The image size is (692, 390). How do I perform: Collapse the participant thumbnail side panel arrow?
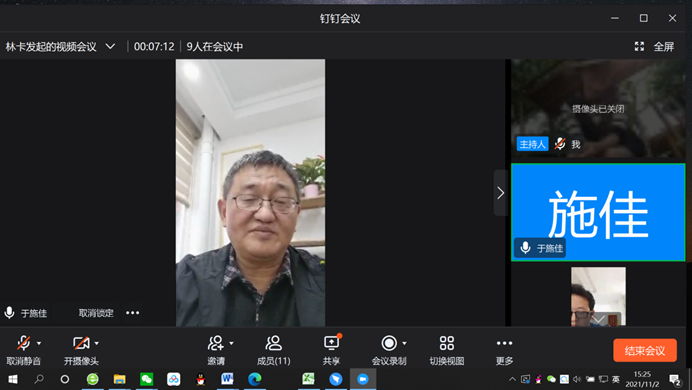(x=500, y=193)
